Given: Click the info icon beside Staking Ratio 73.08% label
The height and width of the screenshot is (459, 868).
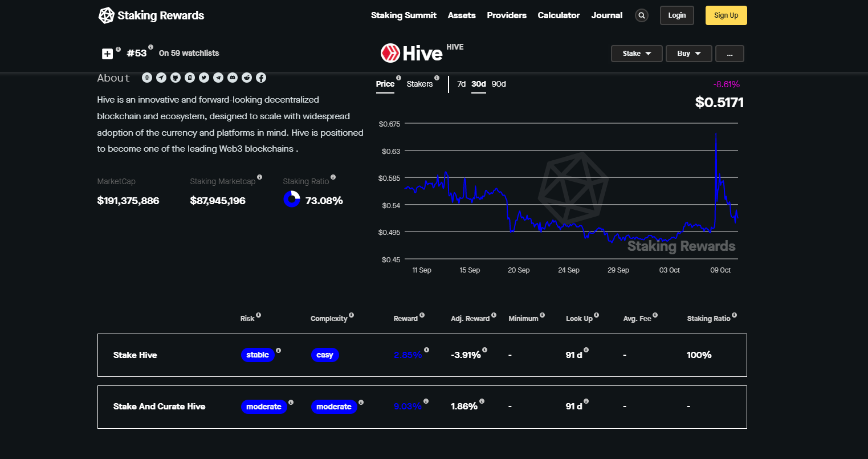Looking at the screenshot, I should click(333, 177).
